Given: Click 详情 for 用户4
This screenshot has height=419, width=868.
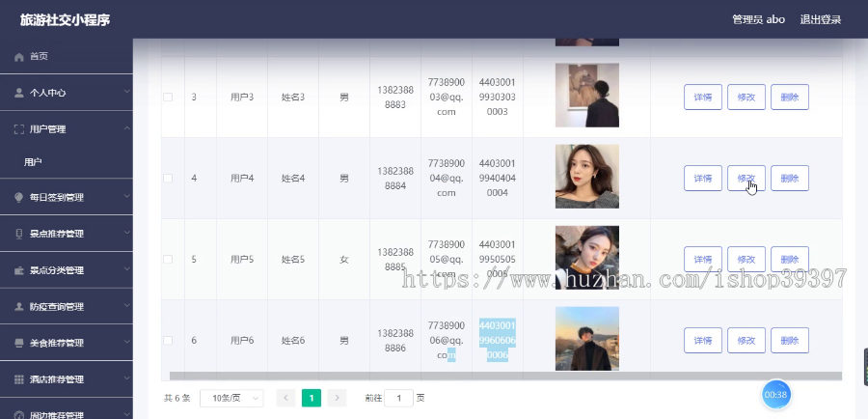Looking at the screenshot, I should (x=702, y=178).
